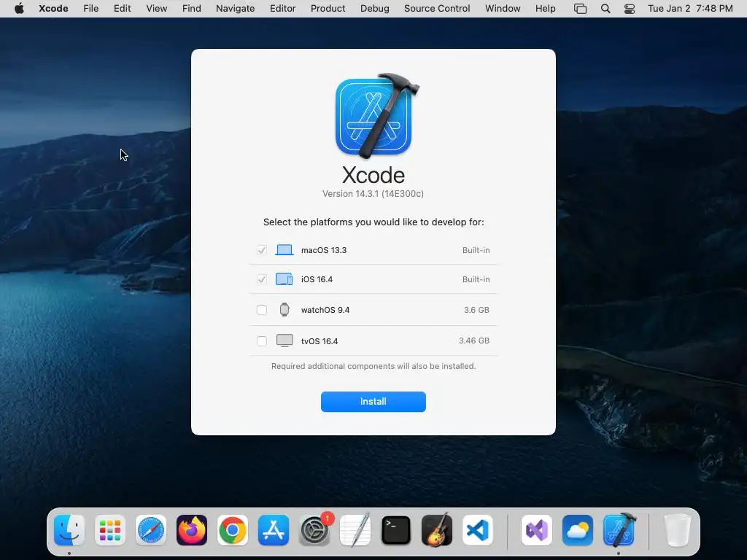Launch Visual Studio Code from the Dock
747x560 pixels.
coord(477,530)
